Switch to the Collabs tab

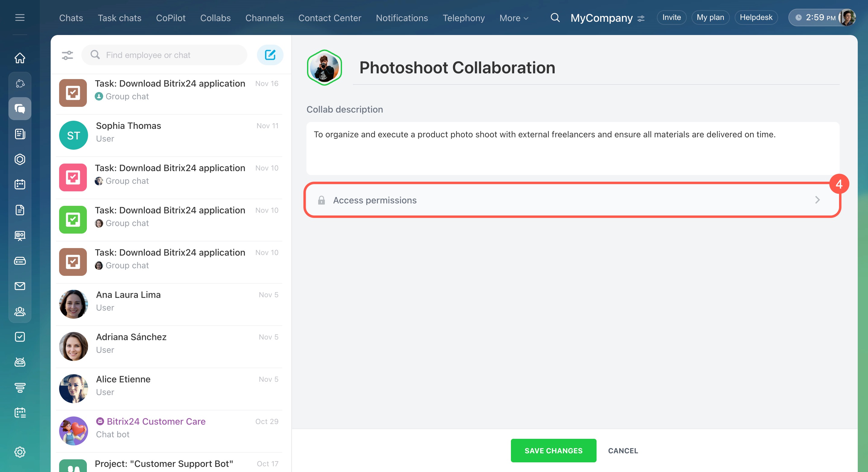[x=215, y=18]
